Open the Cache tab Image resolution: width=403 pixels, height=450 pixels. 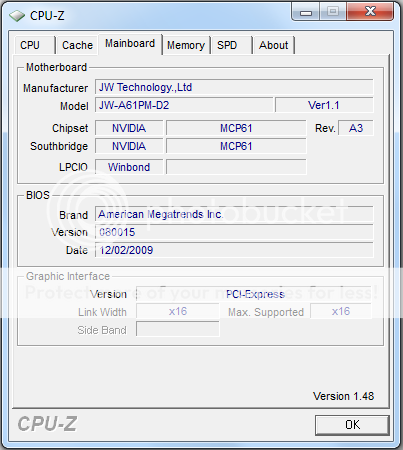coord(77,45)
